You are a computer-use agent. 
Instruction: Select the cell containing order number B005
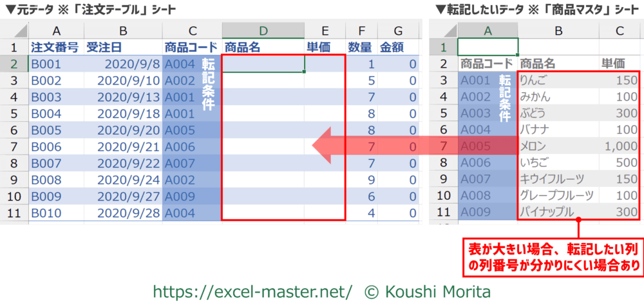click(x=56, y=131)
